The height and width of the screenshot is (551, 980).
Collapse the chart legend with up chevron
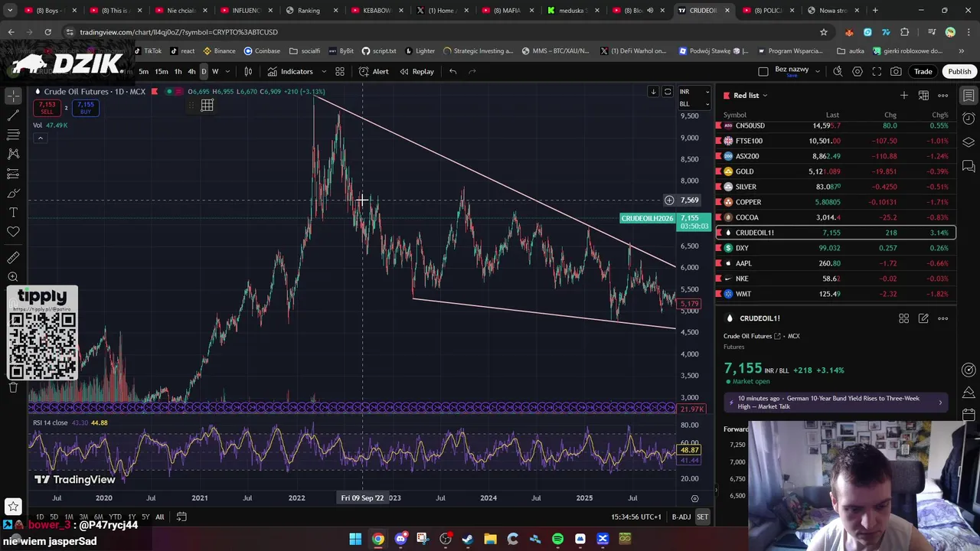[40, 139]
